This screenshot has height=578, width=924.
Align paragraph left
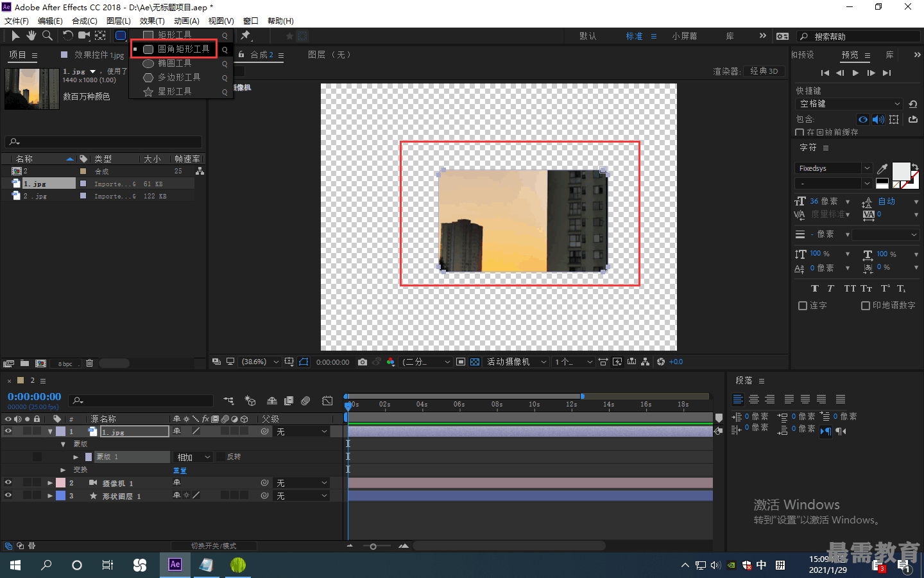coord(738,399)
